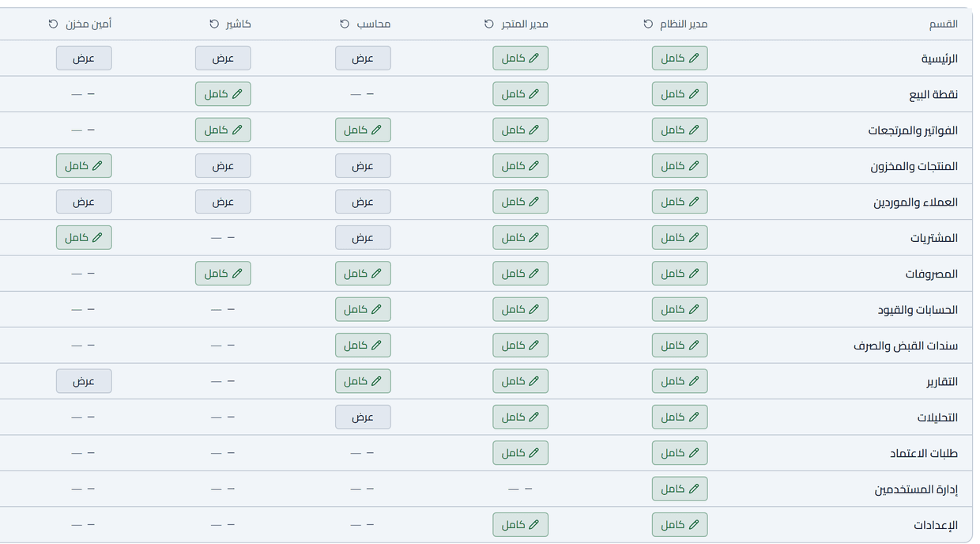Click reset icon next to كاشير header
This screenshot has width=980, height=544.
click(214, 24)
